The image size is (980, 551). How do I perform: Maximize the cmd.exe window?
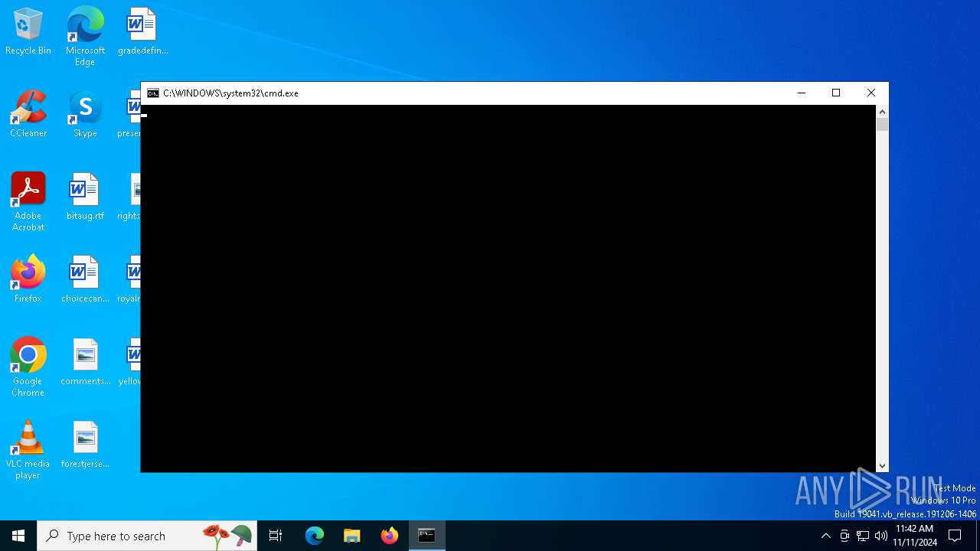(836, 93)
